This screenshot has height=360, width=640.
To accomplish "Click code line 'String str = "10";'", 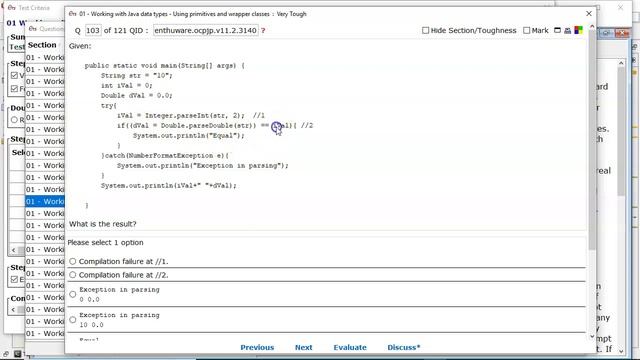I will 137,76.
